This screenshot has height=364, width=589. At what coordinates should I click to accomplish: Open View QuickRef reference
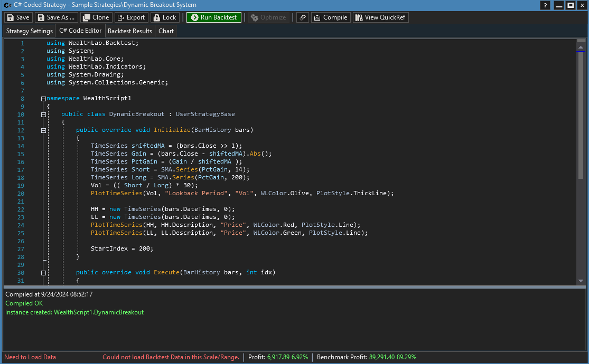pyautogui.click(x=380, y=17)
